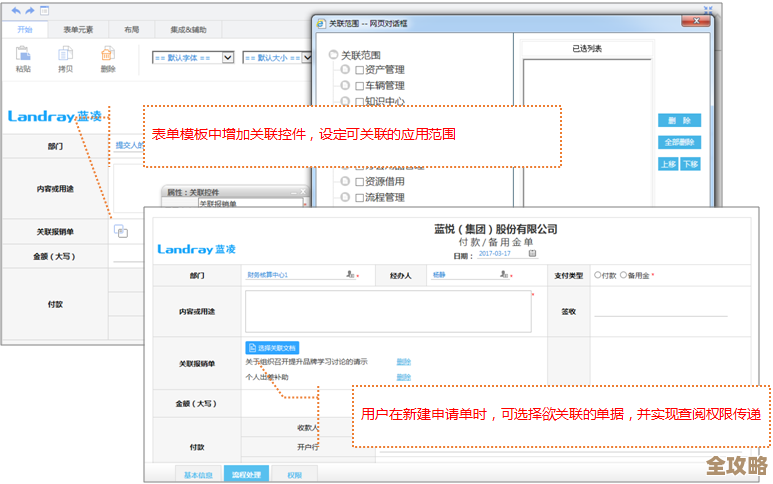Check the 知识中心 checkbox

pos(359,102)
